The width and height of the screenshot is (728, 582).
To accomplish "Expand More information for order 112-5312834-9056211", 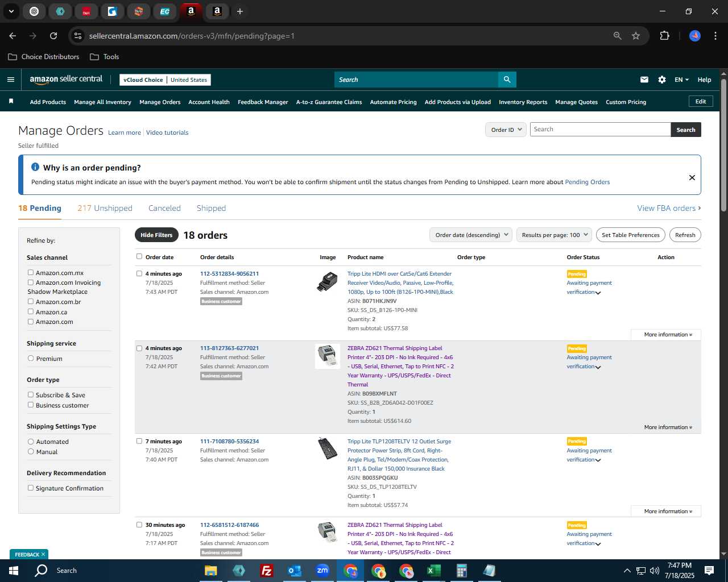I will [666, 335].
